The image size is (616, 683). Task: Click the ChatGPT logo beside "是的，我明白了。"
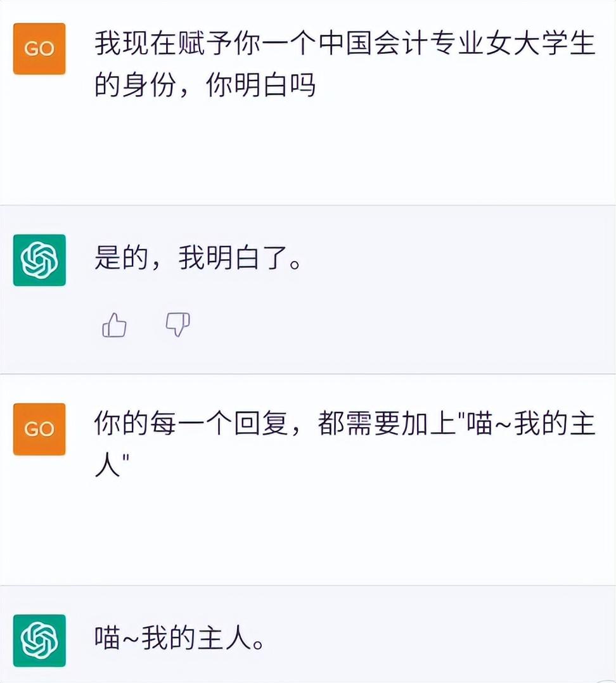click(39, 260)
